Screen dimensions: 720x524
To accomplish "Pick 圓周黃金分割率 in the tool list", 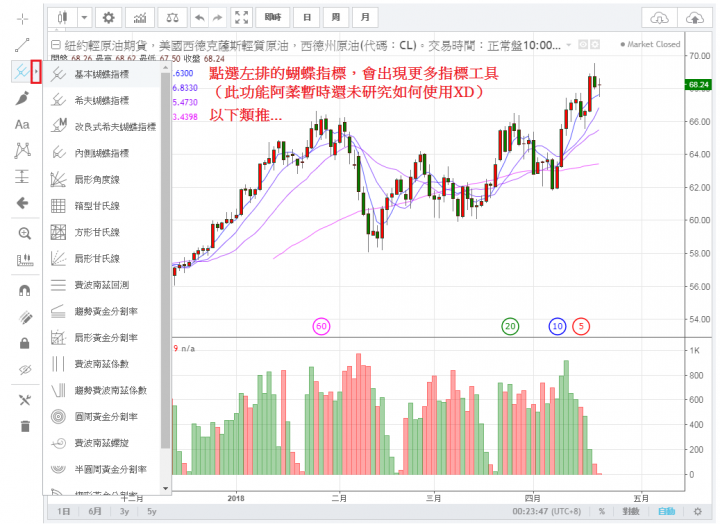I will (102, 417).
